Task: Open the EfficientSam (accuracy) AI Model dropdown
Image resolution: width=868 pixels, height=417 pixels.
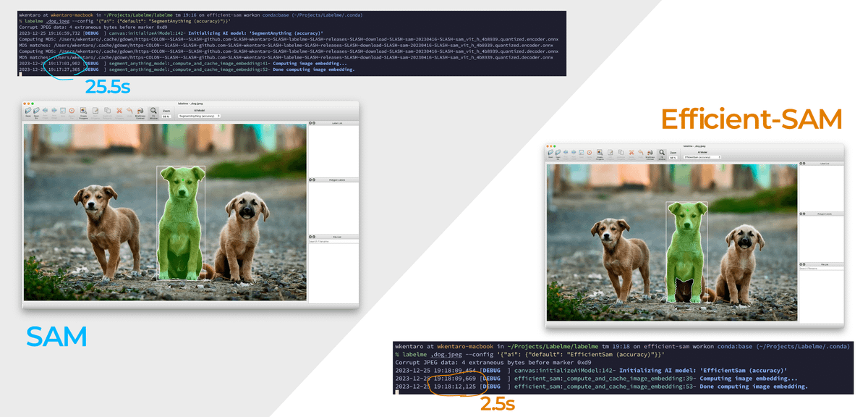Action: coord(702,157)
